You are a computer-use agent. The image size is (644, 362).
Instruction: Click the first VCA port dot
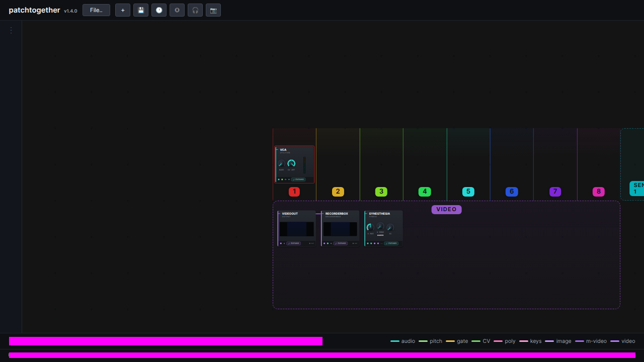[279, 179]
